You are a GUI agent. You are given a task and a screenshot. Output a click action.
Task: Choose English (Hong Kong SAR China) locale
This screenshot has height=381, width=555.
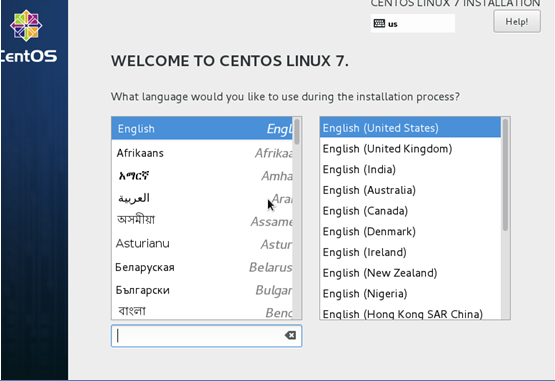(410, 313)
